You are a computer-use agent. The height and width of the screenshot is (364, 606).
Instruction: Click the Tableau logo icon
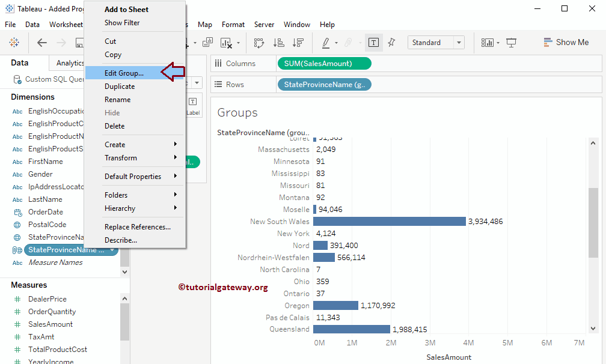(x=14, y=43)
